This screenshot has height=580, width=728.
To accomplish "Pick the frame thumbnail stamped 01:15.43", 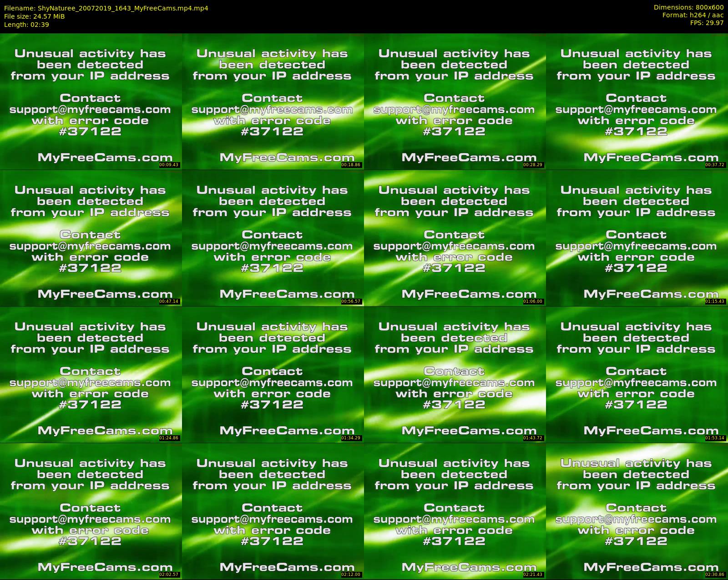I will point(637,238).
